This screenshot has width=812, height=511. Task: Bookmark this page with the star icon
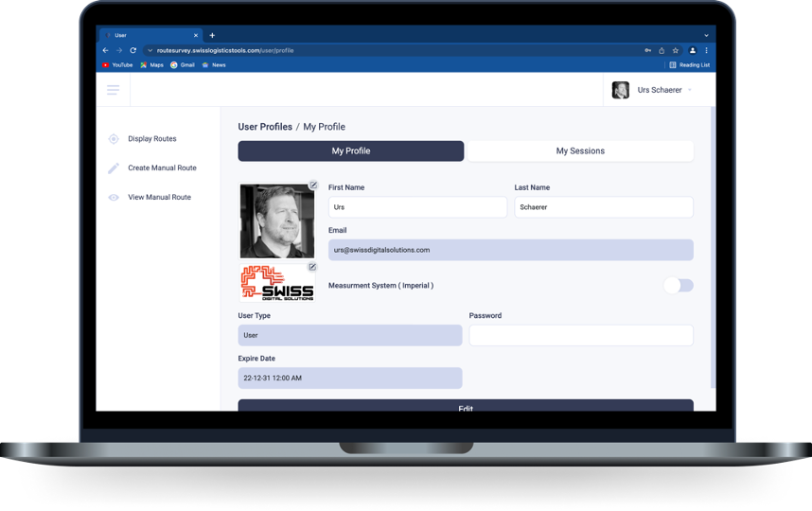(675, 50)
